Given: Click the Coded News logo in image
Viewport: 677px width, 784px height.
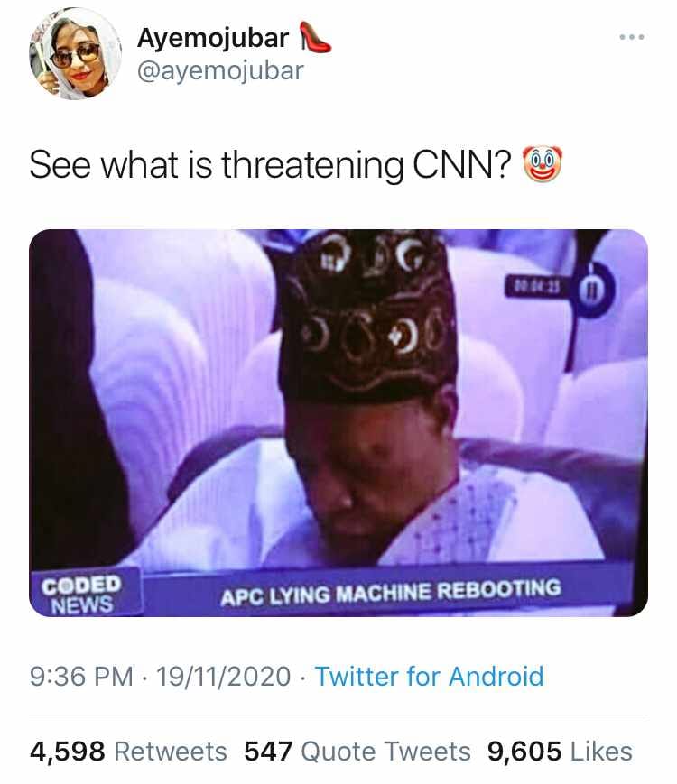Looking at the screenshot, I should 82,595.
